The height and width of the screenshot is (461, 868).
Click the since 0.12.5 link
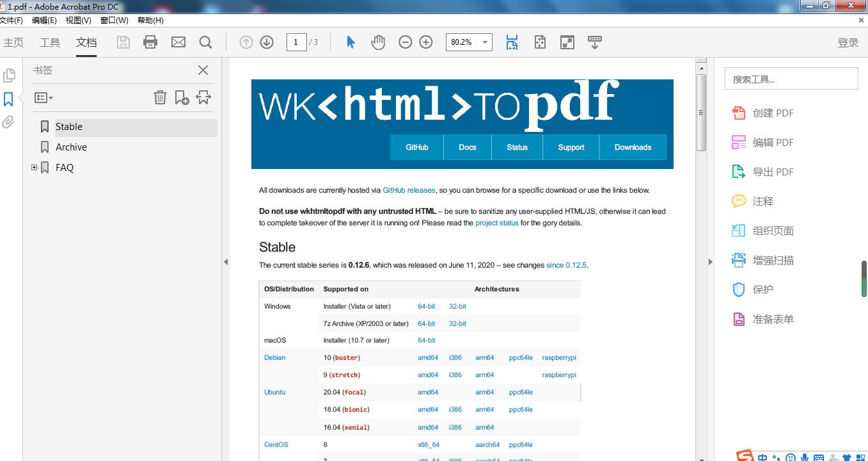(566, 265)
